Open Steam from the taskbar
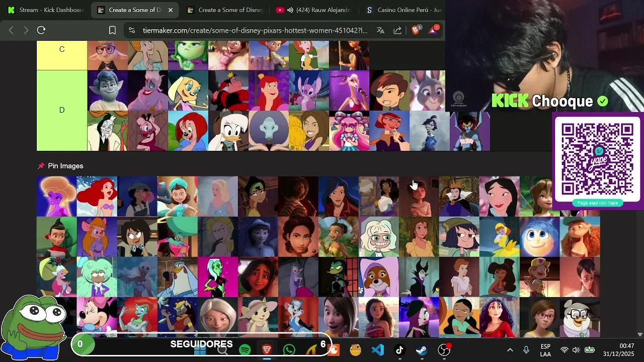 [422, 350]
